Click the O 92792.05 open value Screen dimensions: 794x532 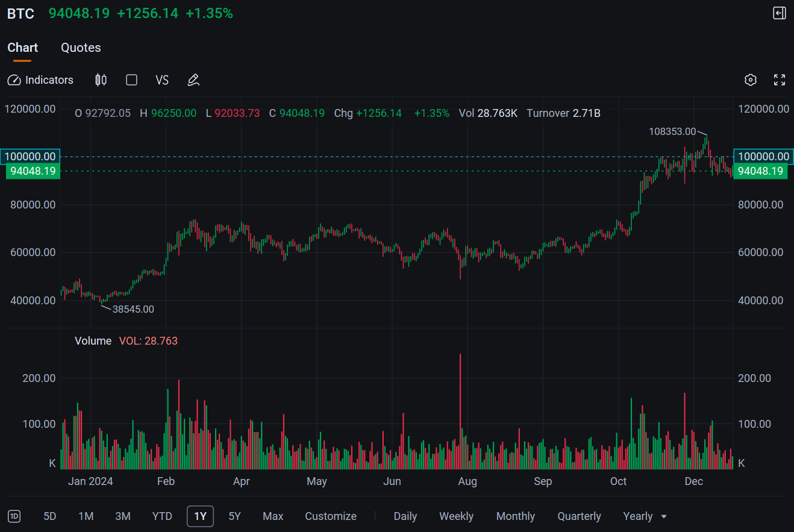102,113
